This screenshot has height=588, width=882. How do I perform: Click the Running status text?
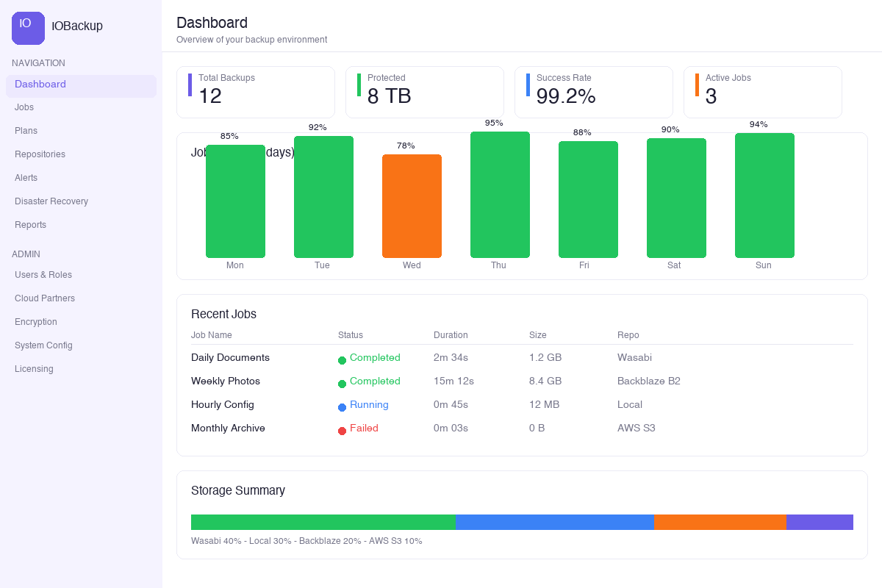369,405
